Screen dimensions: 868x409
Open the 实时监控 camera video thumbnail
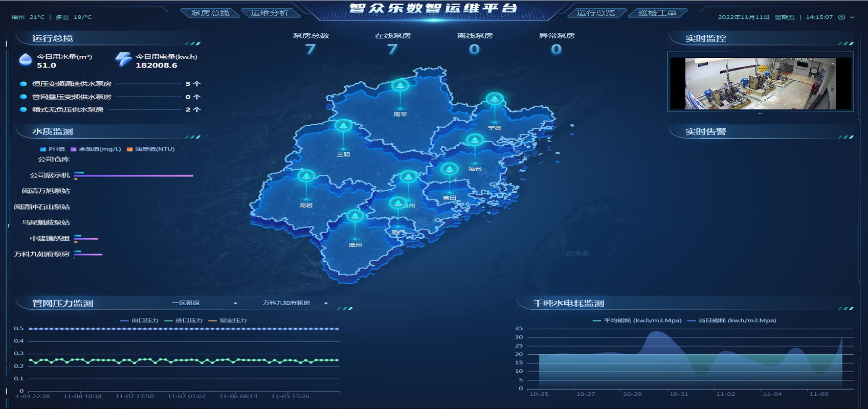click(760, 83)
